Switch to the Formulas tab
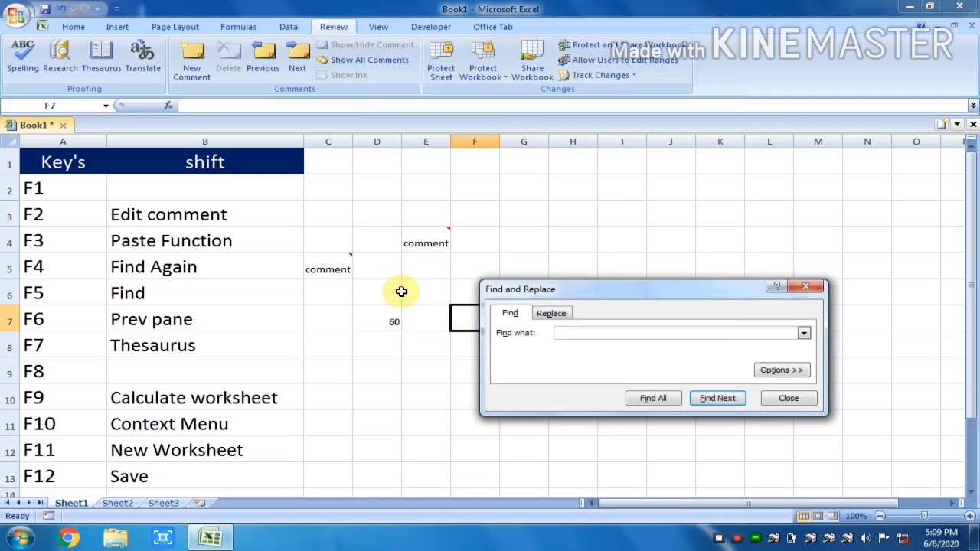The image size is (980, 551). point(238,27)
